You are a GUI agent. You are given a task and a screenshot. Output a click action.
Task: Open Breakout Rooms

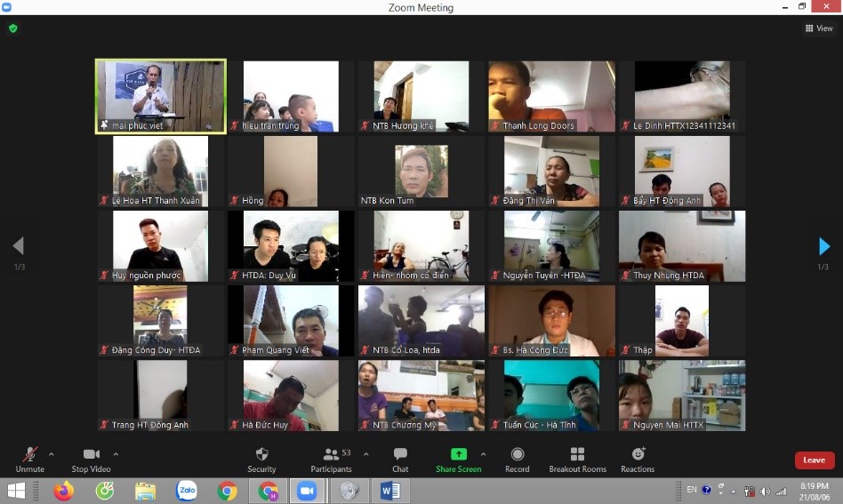point(577,460)
